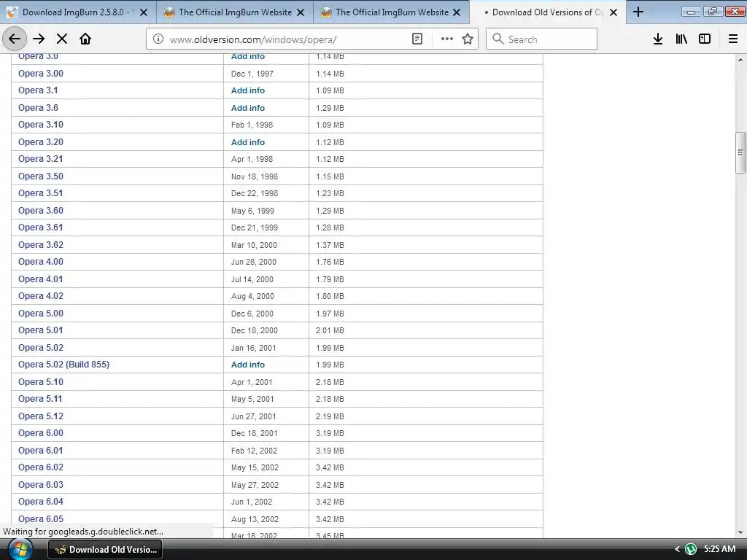747x560 pixels.
Task: Show site information icon in address bar
Action: pos(158,39)
